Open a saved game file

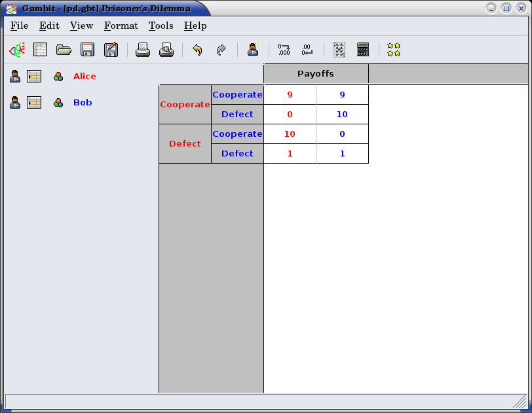click(x=64, y=50)
